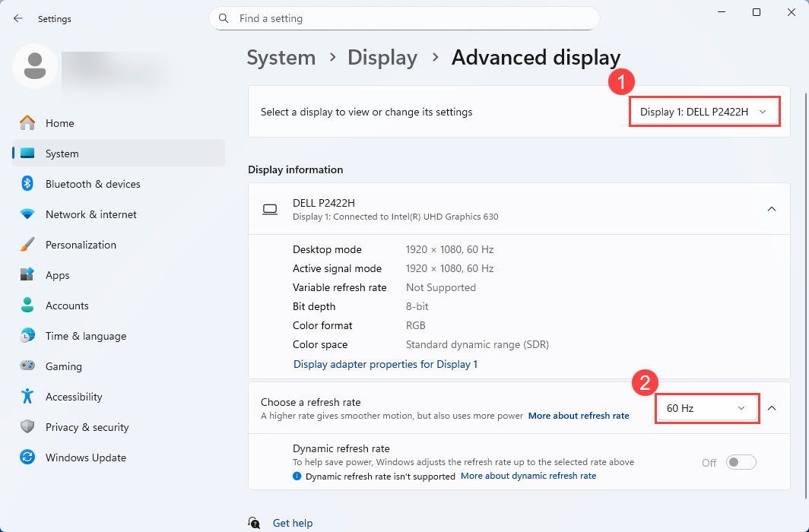Viewport: 809px width, 532px height.
Task: Click the Gaming controller icon
Action: click(27, 366)
